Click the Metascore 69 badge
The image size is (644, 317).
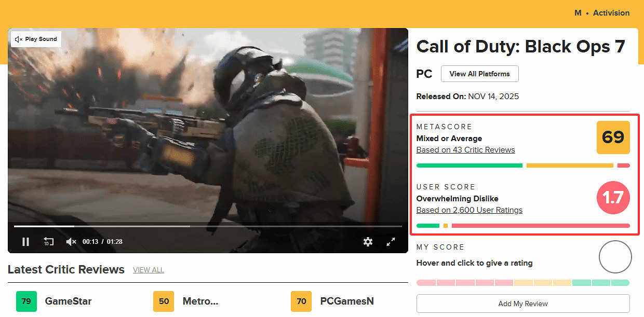pos(613,137)
